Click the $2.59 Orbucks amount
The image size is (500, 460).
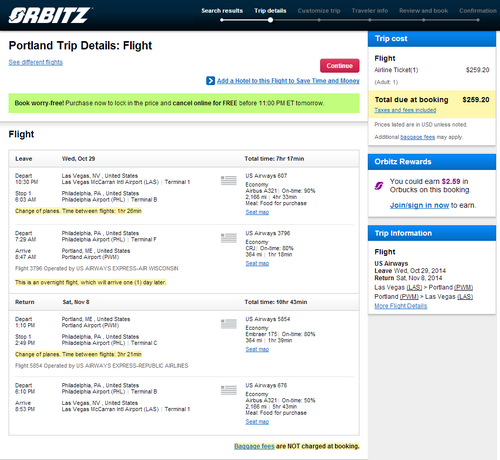[451, 181]
